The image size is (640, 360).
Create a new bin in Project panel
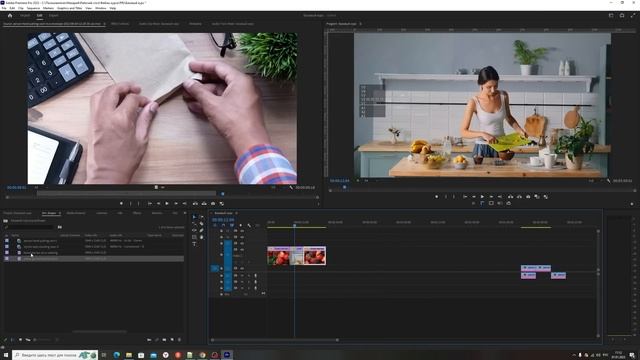tap(164, 340)
